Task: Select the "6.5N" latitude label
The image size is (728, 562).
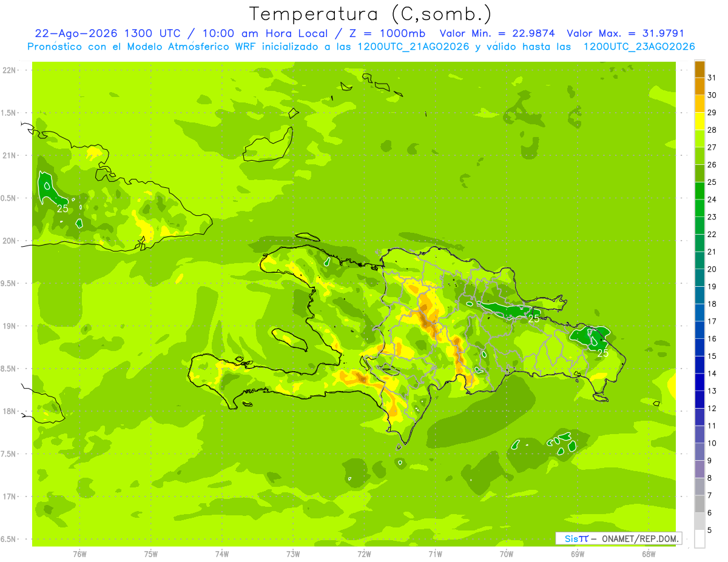Action: 8,539
